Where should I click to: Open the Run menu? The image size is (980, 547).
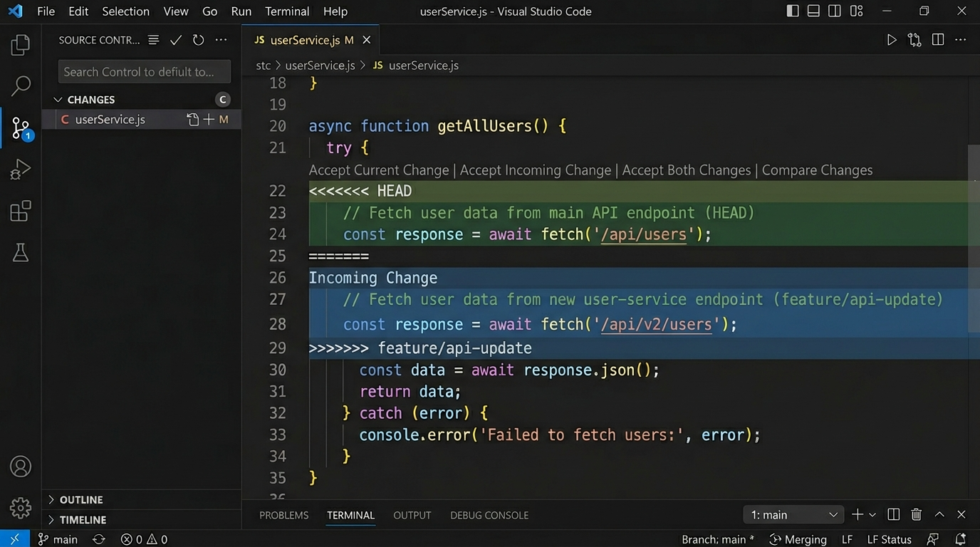[x=241, y=11]
